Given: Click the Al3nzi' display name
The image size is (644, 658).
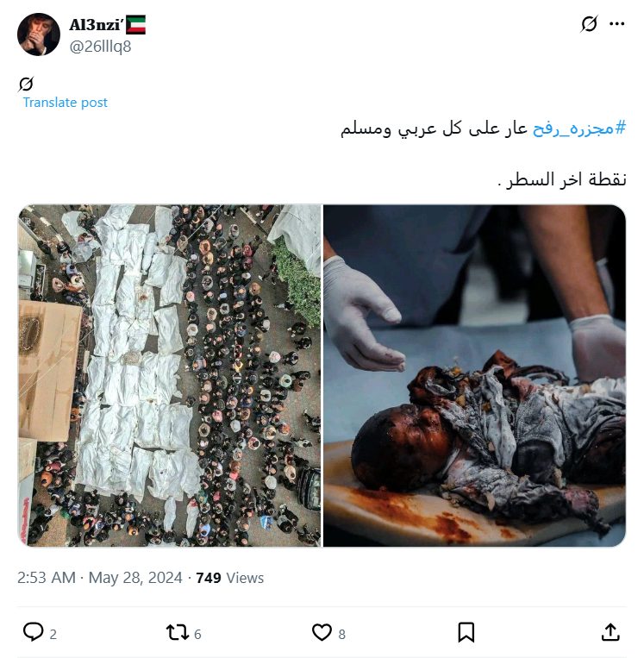Looking at the screenshot, I should [x=96, y=25].
